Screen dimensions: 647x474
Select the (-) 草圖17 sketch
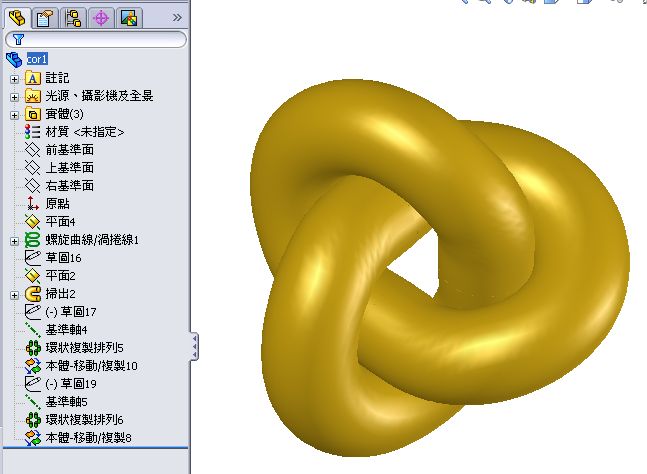click(71, 312)
